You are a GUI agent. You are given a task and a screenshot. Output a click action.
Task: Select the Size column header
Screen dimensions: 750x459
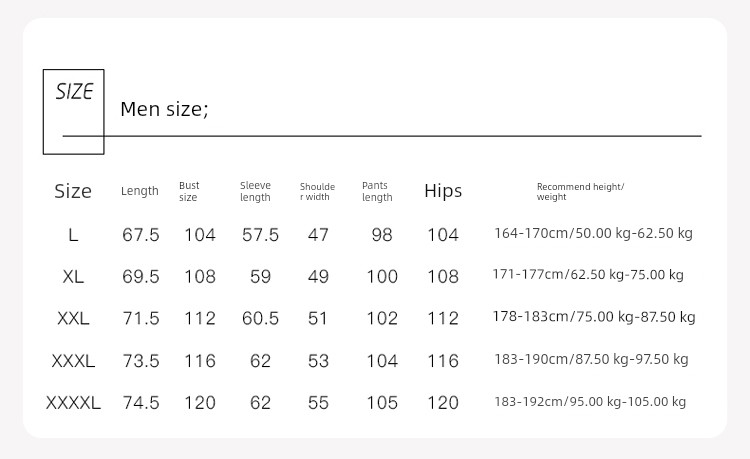pos(73,191)
